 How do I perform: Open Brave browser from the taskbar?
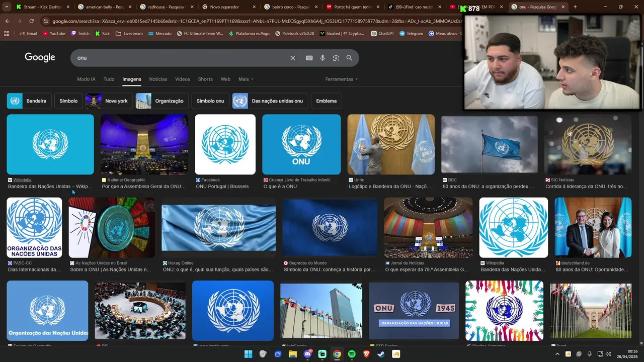pyautogui.click(x=366, y=354)
